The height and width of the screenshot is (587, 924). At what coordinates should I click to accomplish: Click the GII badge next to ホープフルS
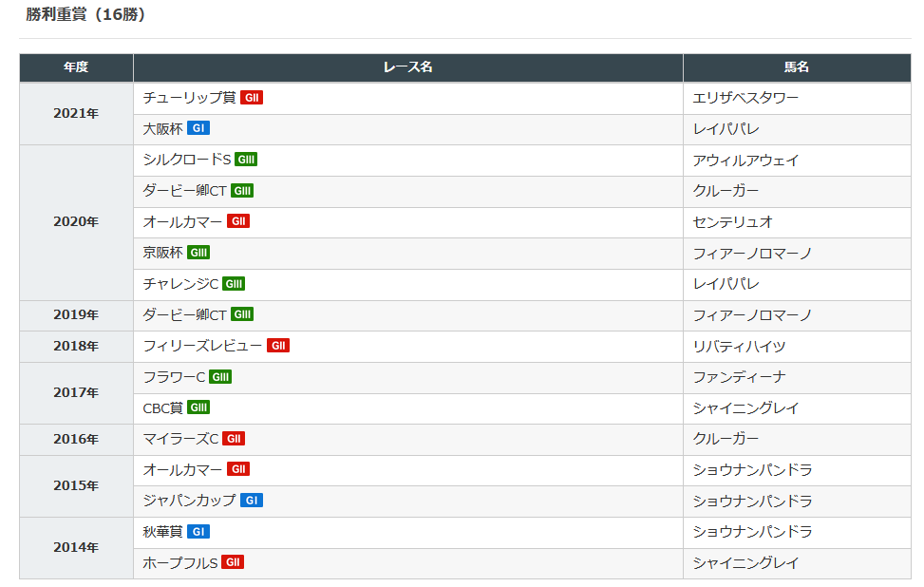233,562
